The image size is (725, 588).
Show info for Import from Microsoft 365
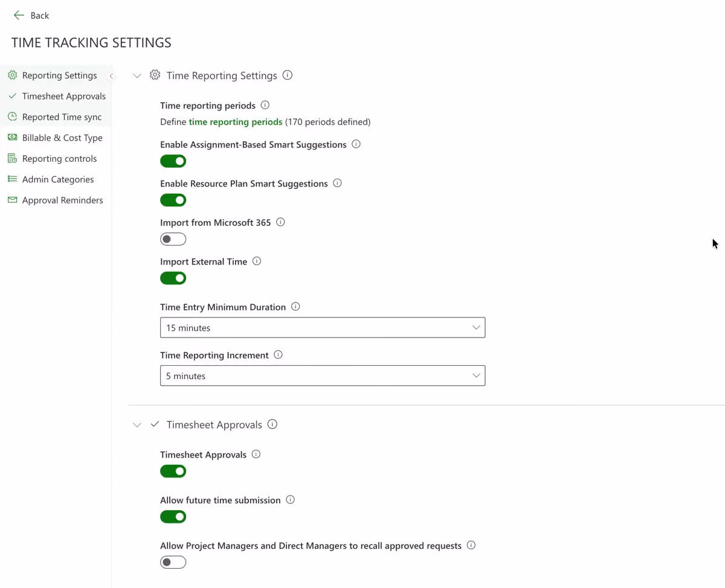pos(280,222)
